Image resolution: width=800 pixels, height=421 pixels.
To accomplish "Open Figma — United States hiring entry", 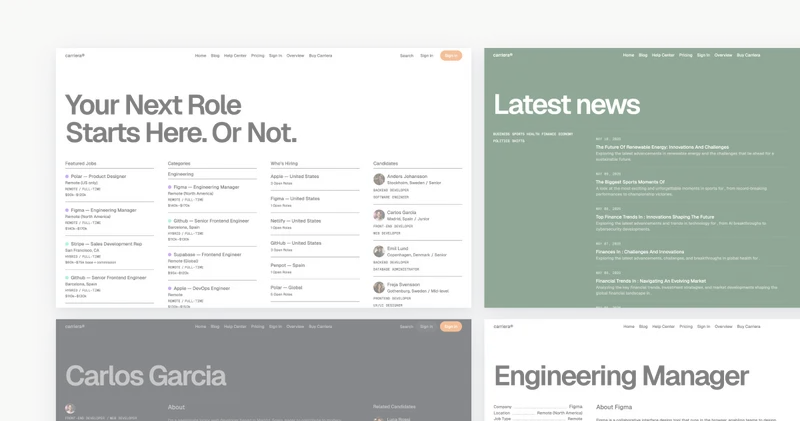I will (295, 199).
